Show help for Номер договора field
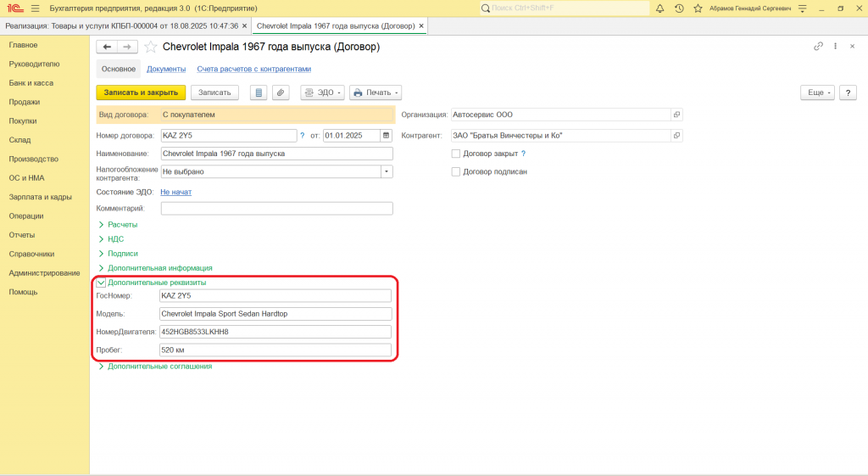 click(x=303, y=135)
